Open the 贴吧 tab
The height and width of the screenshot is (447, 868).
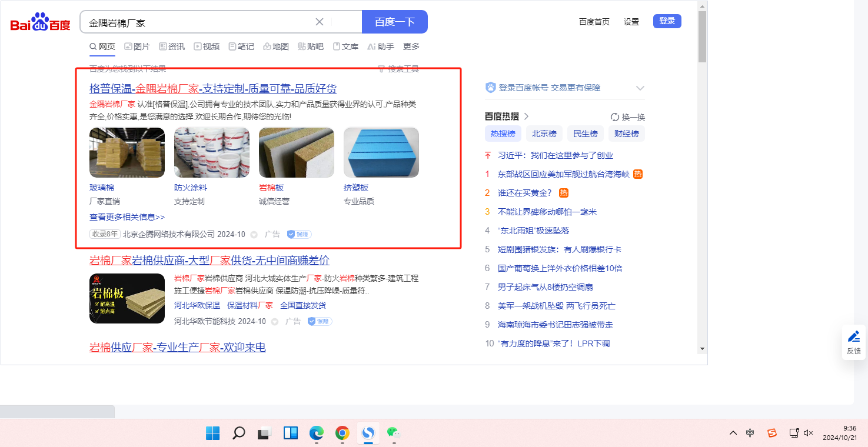point(311,46)
